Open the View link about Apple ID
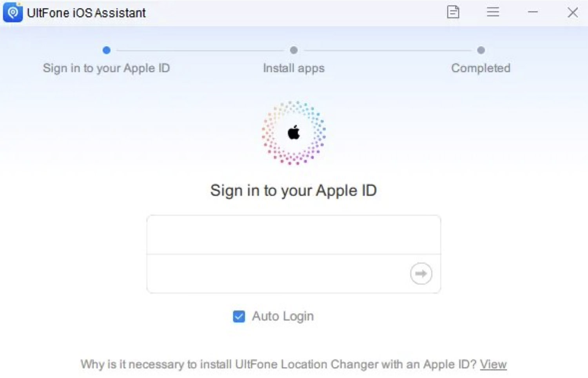Image resolution: width=588 pixels, height=378 pixels. 493,364
